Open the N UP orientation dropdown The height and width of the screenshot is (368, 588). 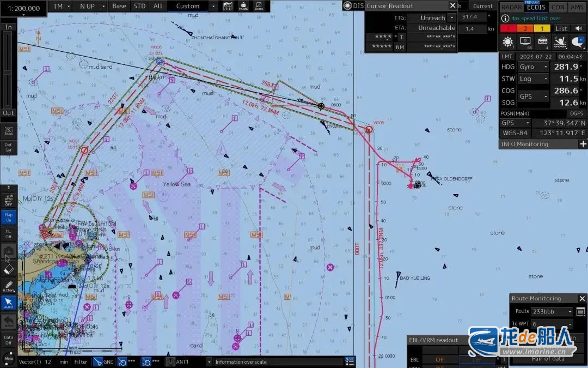[x=90, y=6]
